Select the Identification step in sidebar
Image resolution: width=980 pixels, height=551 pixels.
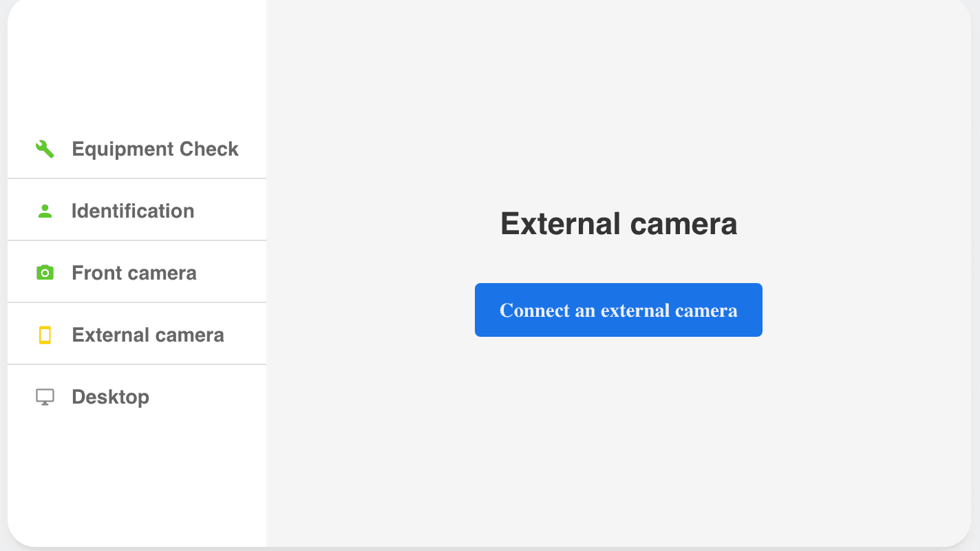click(x=137, y=210)
